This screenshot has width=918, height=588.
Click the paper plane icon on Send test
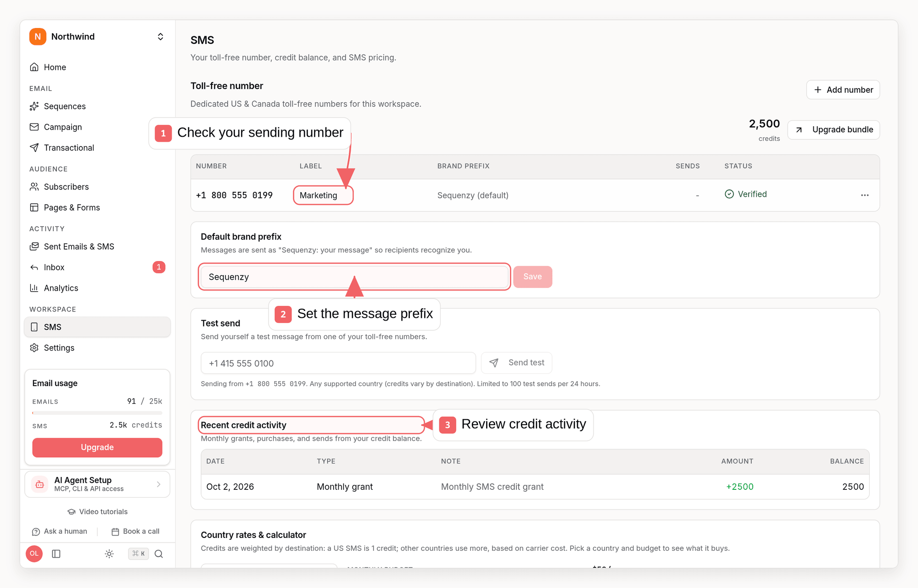(x=494, y=363)
